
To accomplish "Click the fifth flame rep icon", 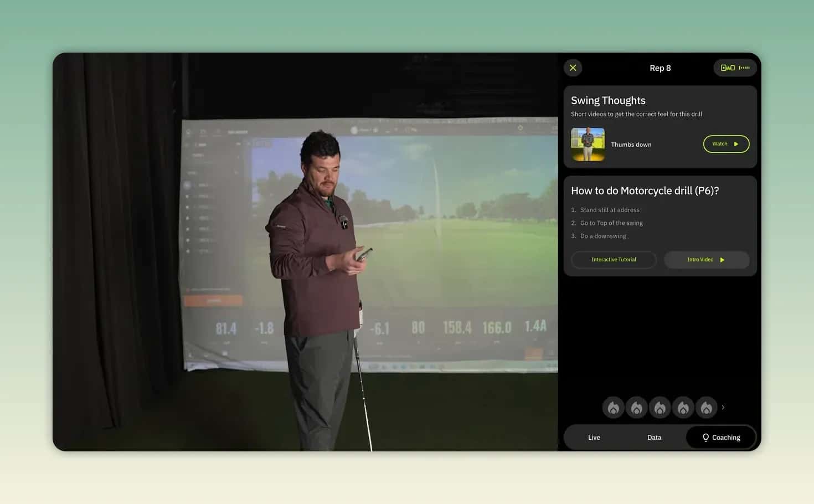I will point(707,408).
